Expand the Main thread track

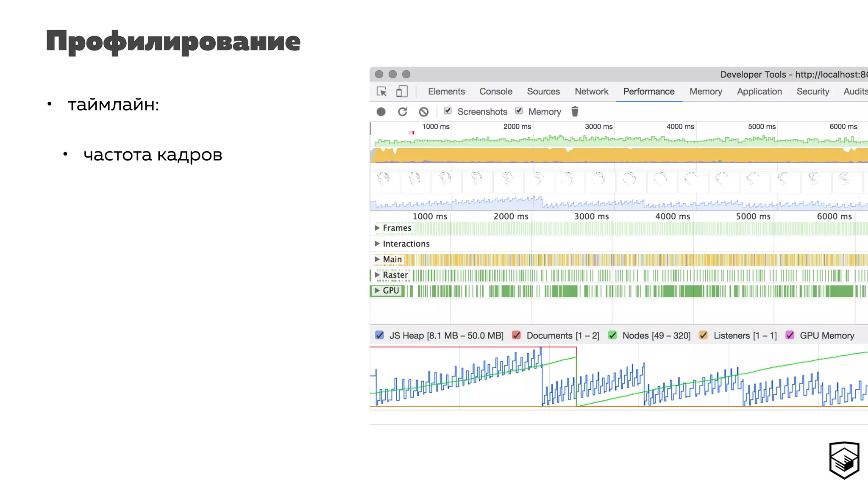(x=377, y=259)
